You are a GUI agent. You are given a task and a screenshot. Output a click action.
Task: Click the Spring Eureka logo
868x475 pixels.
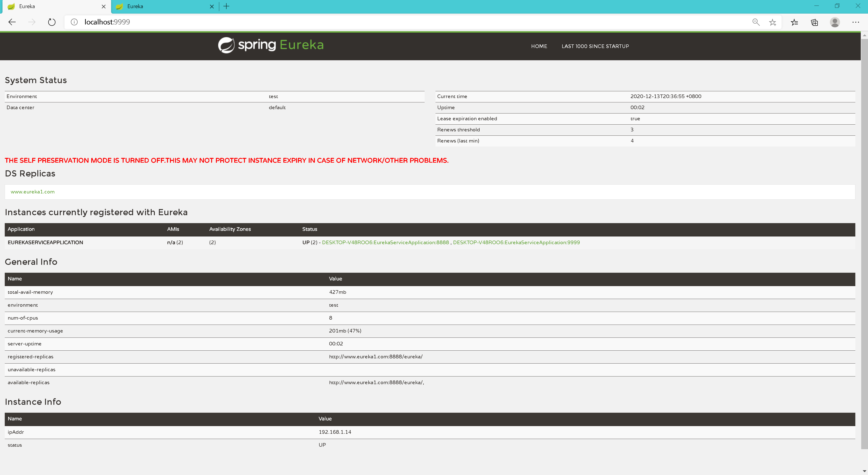270,45
